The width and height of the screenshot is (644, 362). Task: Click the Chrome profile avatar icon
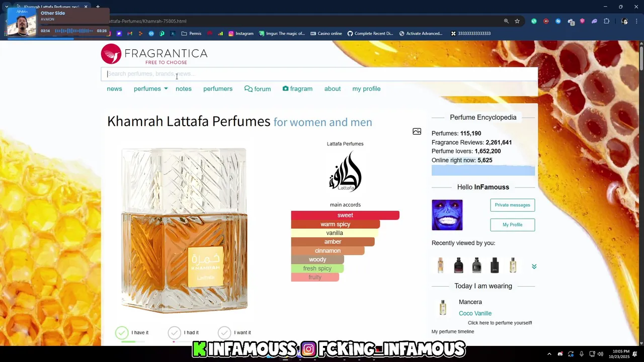pos(624,21)
